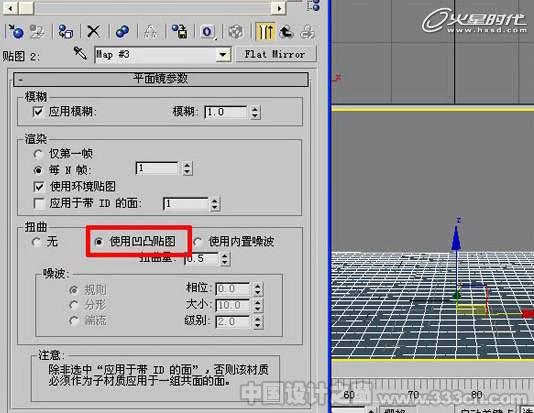Viewport: 534px width, 413px height.
Task: Open the Material Effects Channel 0 button
Action: coord(207,32)
